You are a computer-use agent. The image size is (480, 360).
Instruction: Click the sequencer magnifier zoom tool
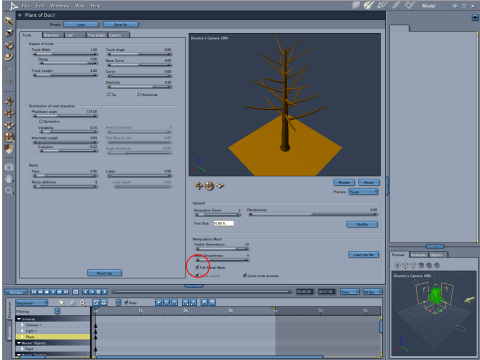(83, 302)
